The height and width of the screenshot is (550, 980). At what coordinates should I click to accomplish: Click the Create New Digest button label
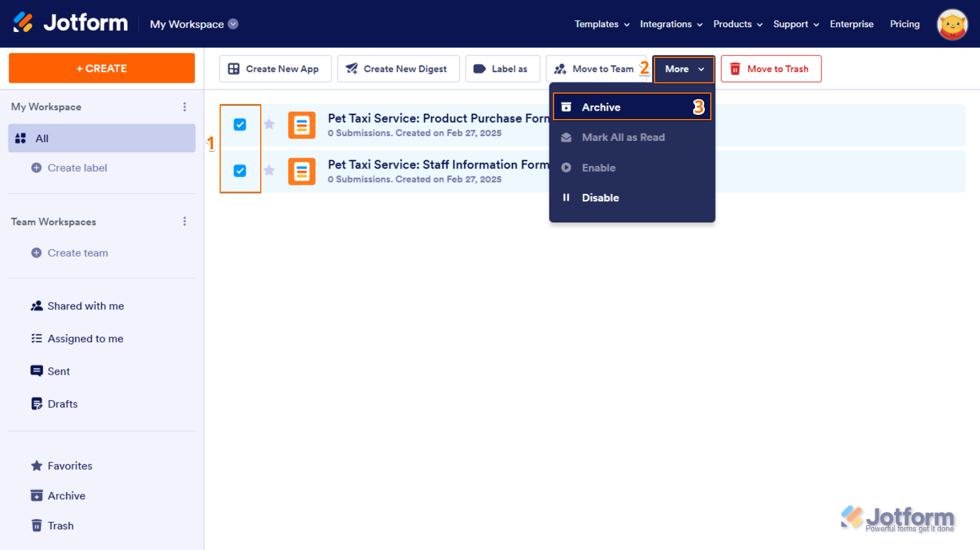tap(405, 69)
